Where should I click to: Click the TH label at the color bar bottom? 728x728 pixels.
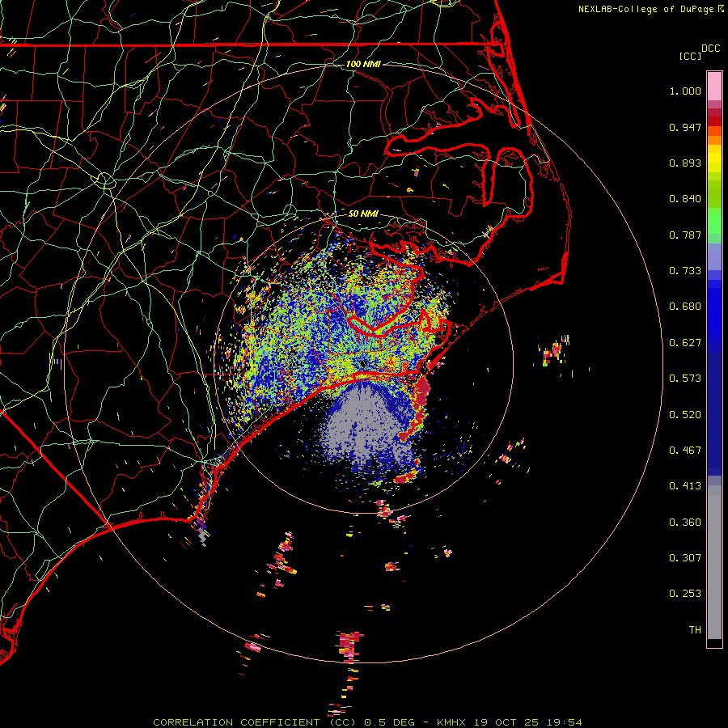[x=695, y=630]
